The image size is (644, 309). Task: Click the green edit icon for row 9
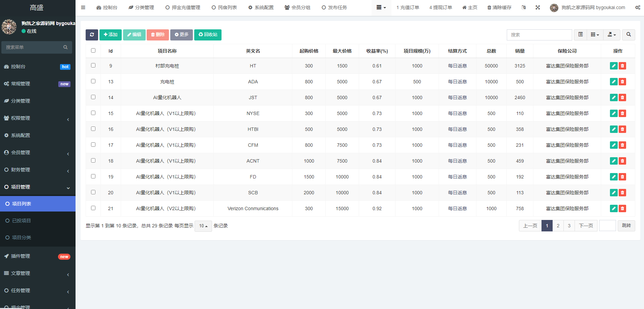coord(614,66)
